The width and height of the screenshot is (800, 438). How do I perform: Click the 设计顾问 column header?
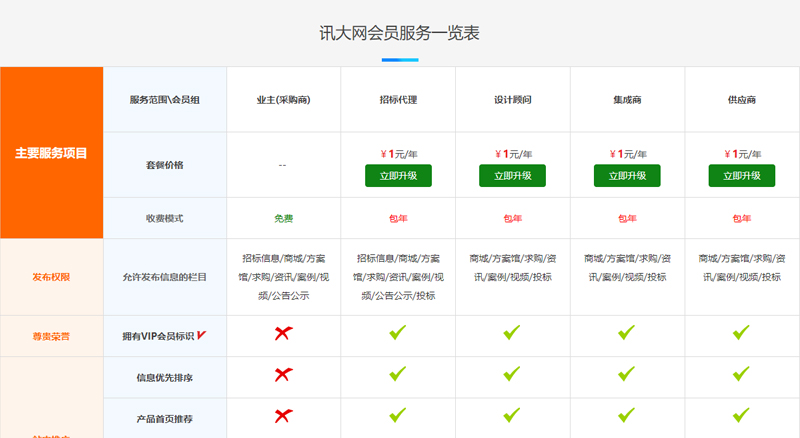[x=512, y=100]
